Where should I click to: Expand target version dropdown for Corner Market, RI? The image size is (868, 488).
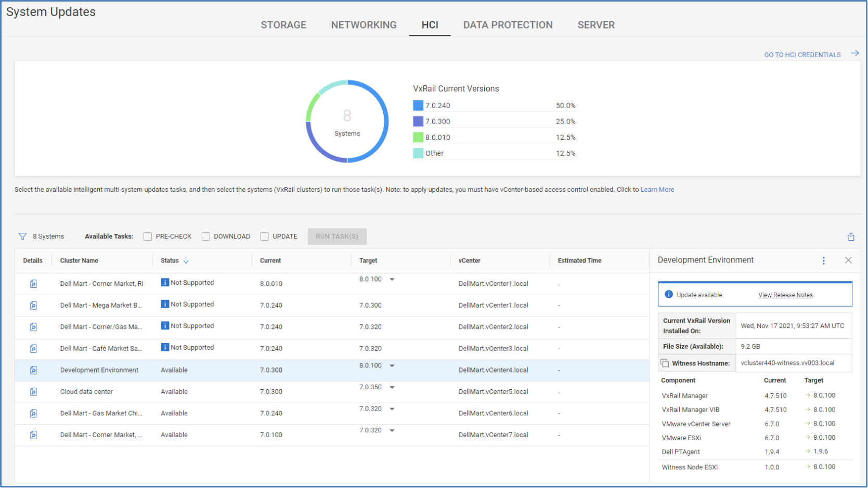(392, 280)
